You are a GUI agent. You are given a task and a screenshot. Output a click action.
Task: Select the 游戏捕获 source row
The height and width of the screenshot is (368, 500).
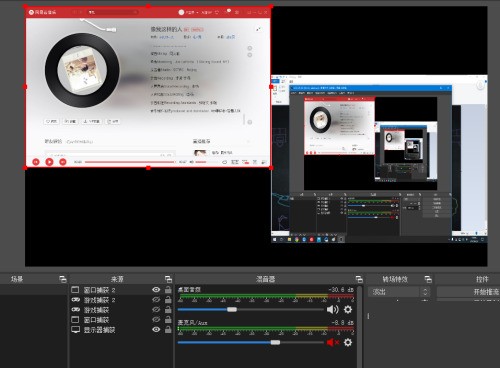click(121, 310)
